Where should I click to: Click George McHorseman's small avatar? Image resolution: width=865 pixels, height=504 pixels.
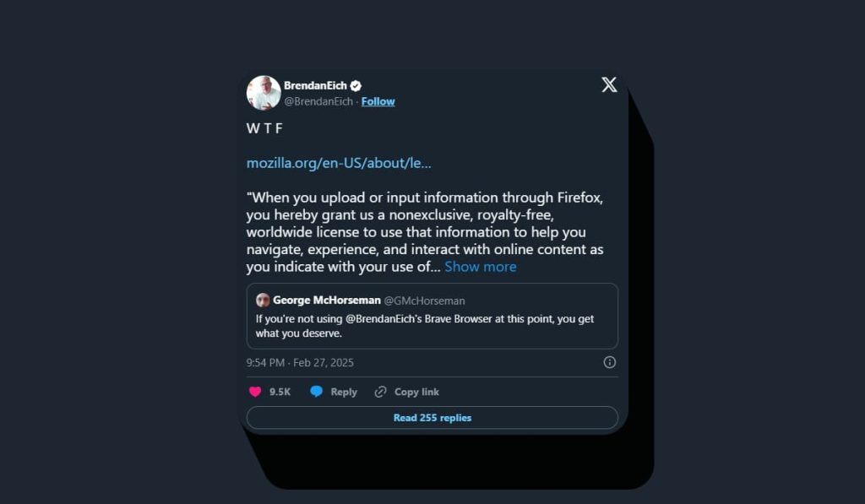click(x=263, y=301)
